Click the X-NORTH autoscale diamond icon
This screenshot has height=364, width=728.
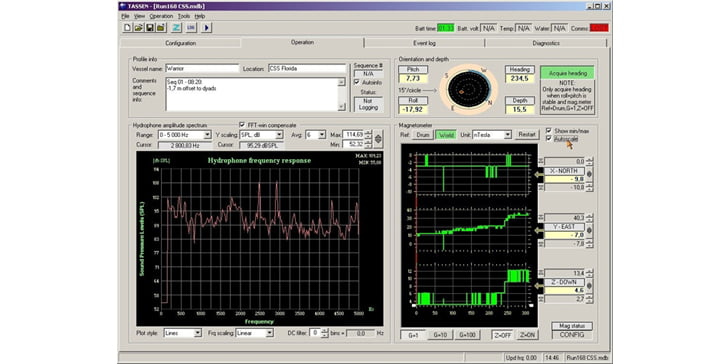[x=589, y=175]
